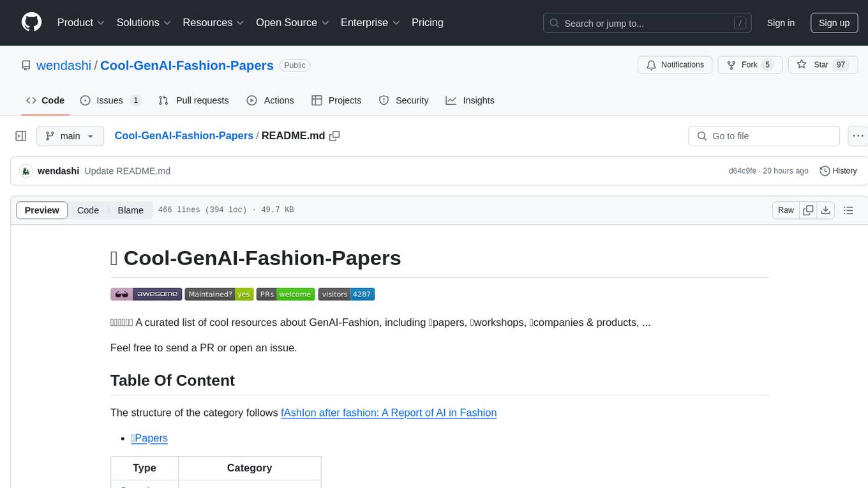Open the main branch selector dropdown
The height and width of the screenshot is (488, 868).
coord(70,136)
